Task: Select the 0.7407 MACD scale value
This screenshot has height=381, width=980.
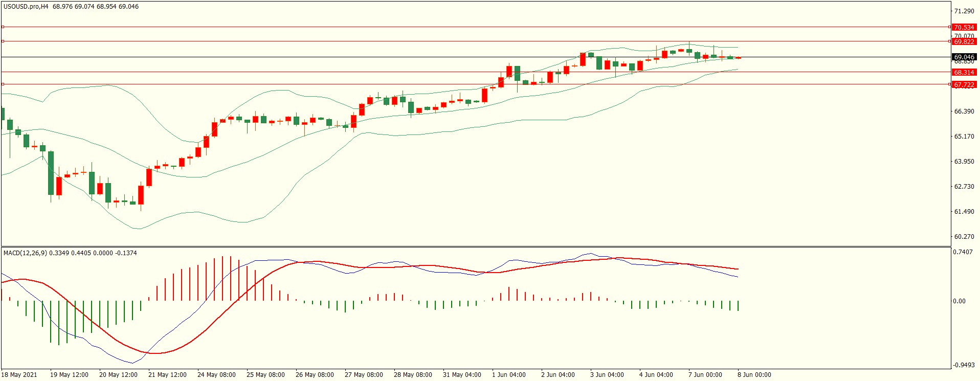Action: (x=963, y=252)
